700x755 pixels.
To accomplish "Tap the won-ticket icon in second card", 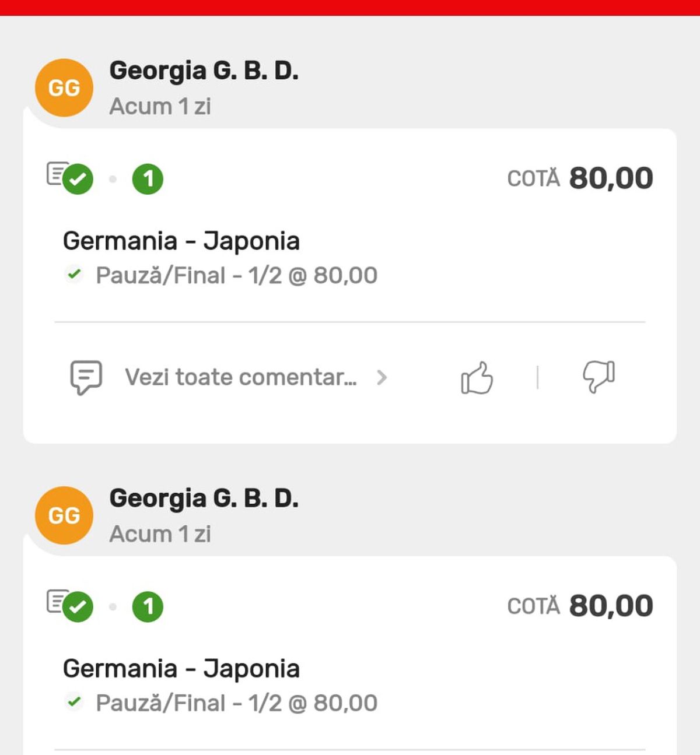I will click(x=70, y=605).
